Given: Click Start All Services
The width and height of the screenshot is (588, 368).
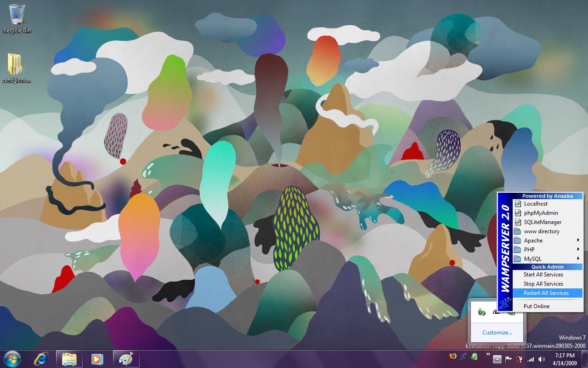Looking at the screenshot, I should pyautogui.click(x=543, y=275).
